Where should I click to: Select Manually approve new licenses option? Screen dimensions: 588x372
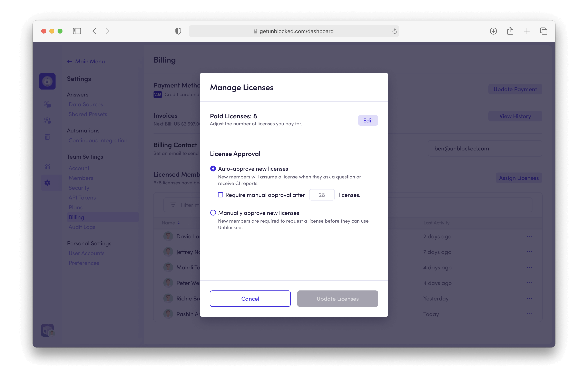point(213,213)
